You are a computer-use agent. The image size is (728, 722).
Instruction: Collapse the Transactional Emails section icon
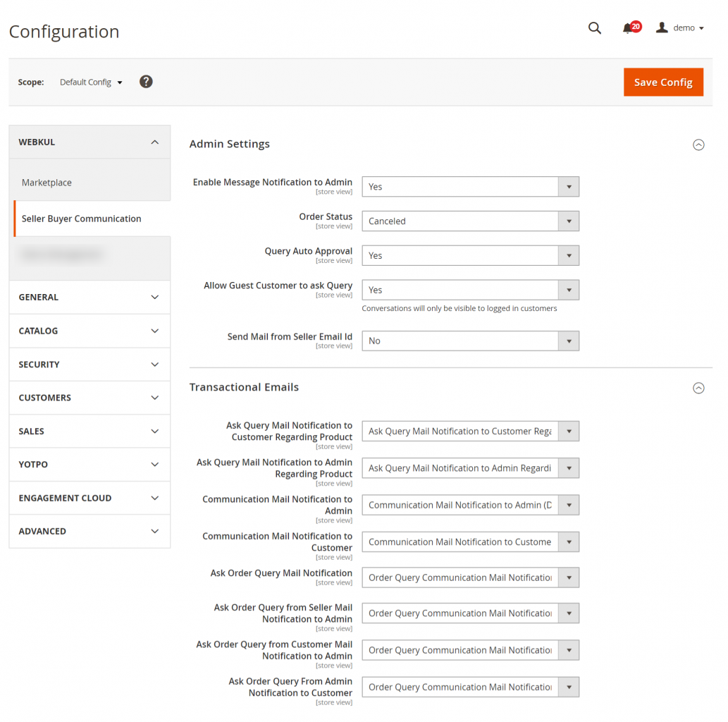(x=698, y=388)
